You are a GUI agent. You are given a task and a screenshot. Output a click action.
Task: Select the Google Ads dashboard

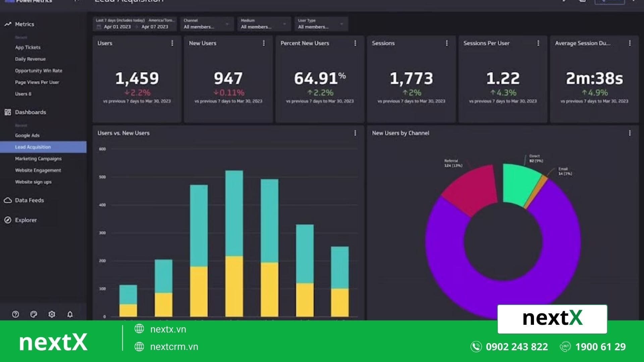(x=27, y=135)
